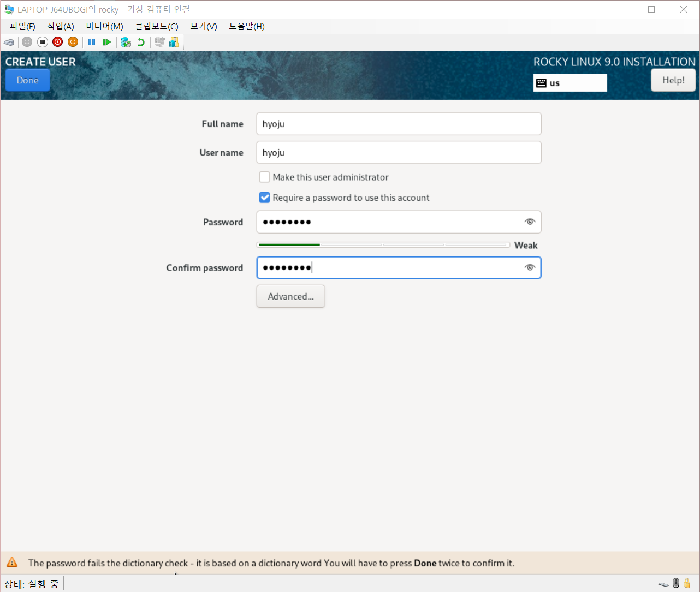This screenshot has height=592, width=700.
Task: Click the 'us' keyboard layout indicator
Action: (x=570, y=83)
